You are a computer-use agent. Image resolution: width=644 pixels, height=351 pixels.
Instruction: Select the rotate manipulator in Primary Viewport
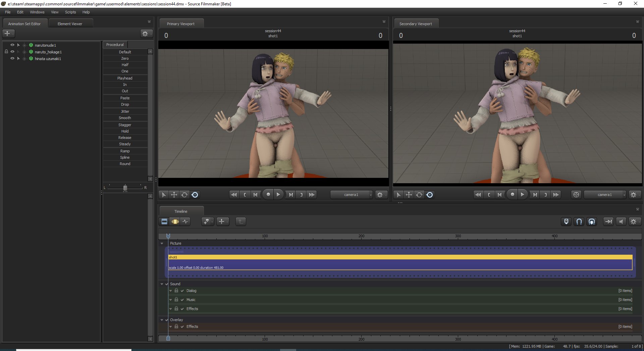184,195
